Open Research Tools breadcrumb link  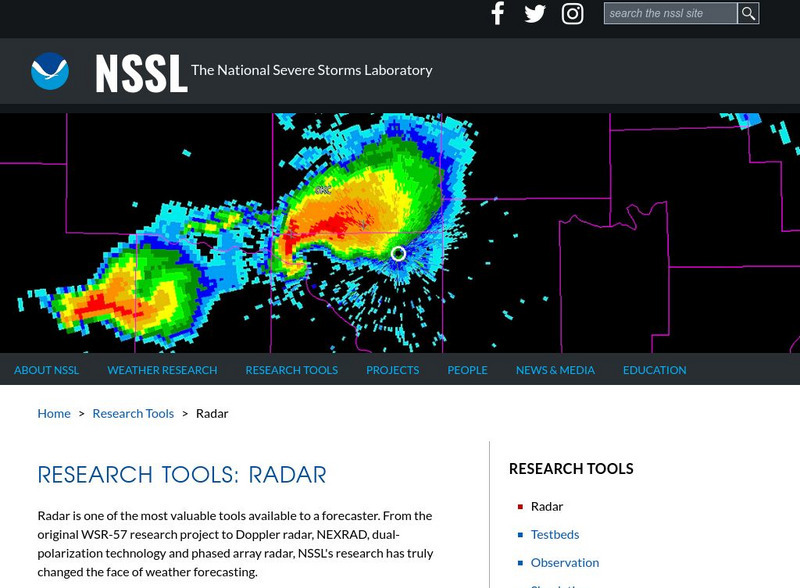[x=133, y=413]
